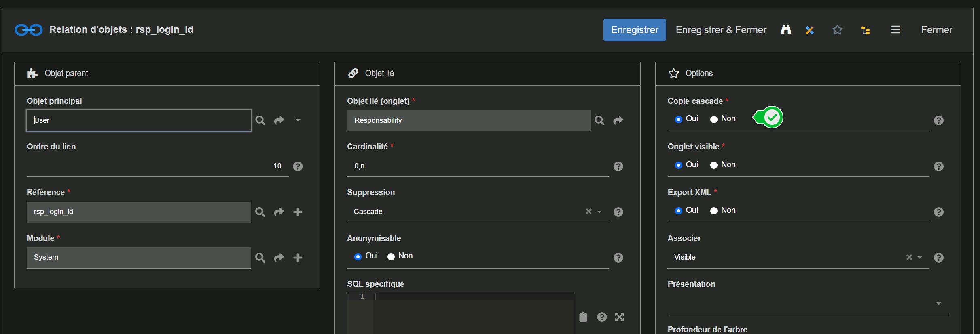Open the Suppression Cascade dropdown
The image size is (980, 334).
(x=599, y=212)
